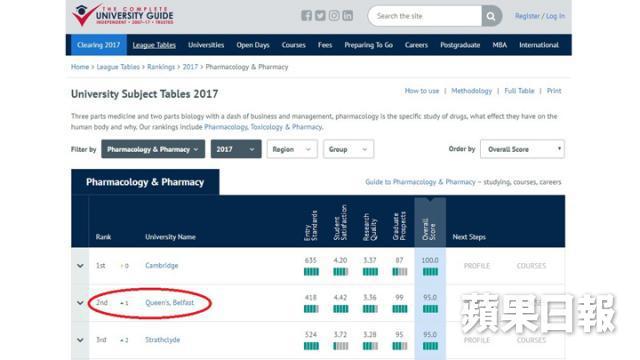Expand the Strathclyde row chevron

pyautogui.click(x=80, y=340)
